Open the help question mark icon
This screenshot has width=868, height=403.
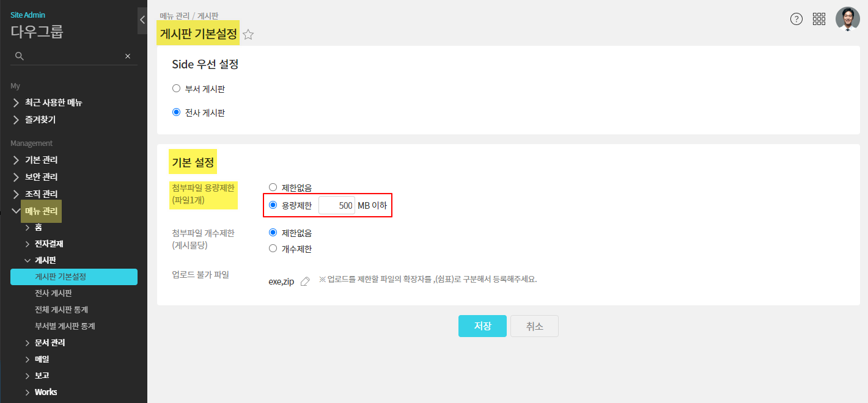click(796, 19)
